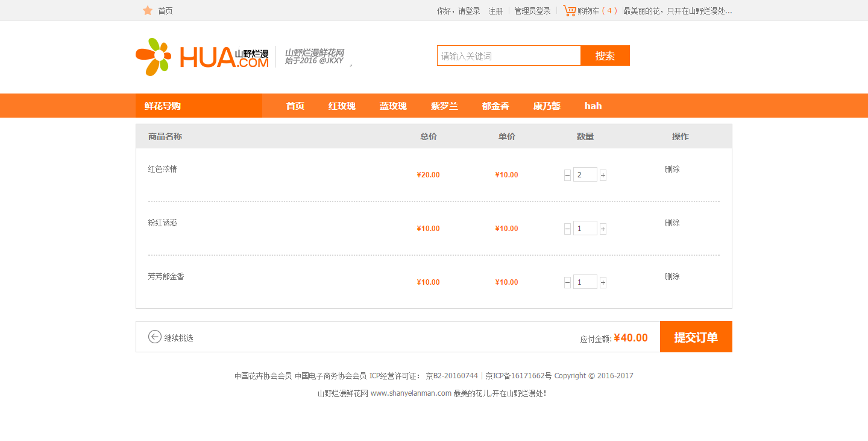Increase quantity of 粉红诱惑
Image resolution: width=868 pixels, height=441 pixels.
(x=603, y=229)
